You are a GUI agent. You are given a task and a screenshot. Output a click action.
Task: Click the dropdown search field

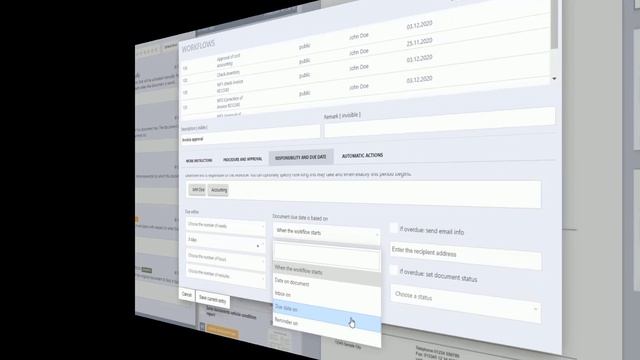pos(327,256)
